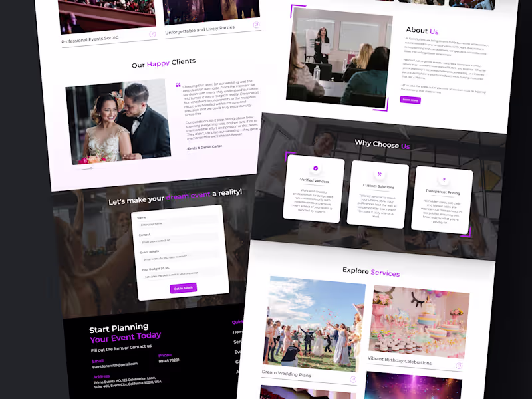This screenshot has width=532, height=399.
Task: Click the quotation mark icon above the testimonial
Action: pyautogui.click(x=177, y=85)
